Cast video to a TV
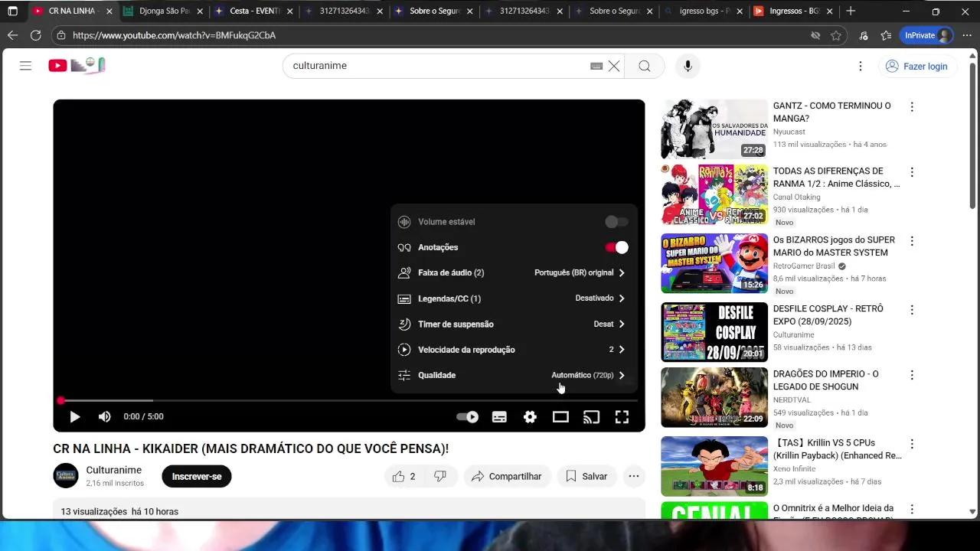Viewport: 980px width, 551px height. 591,417
